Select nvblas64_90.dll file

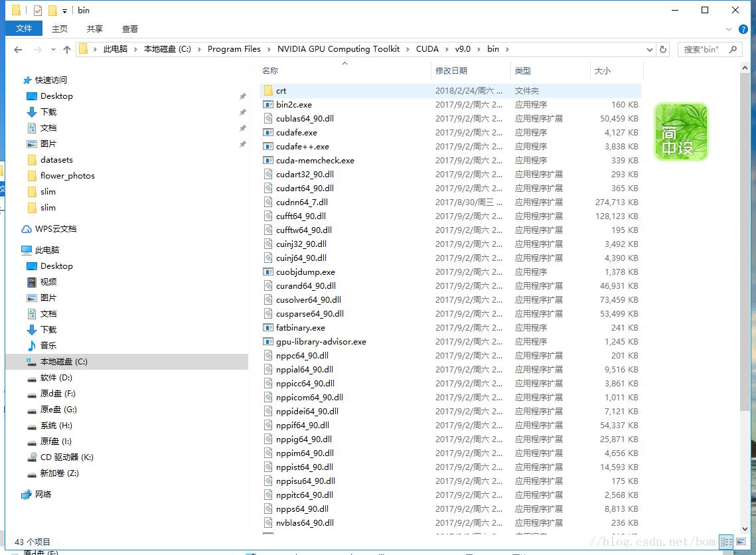pyautogui.click(x=305, y=522)
